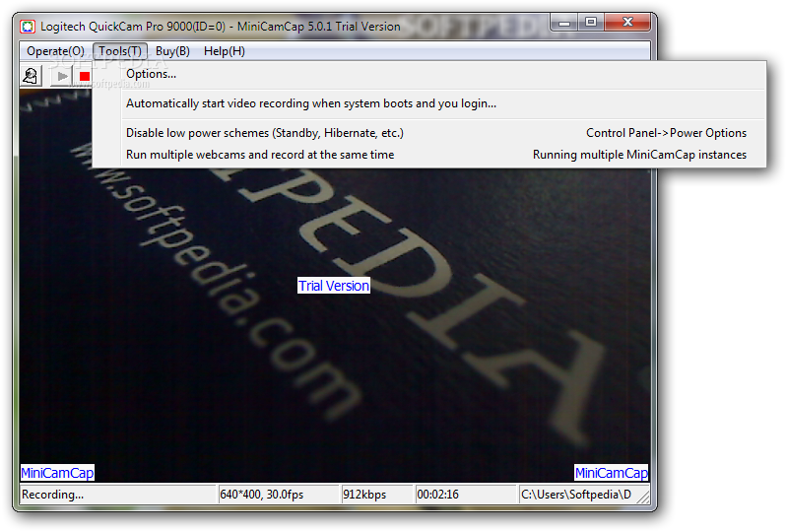The image size is (787, 532).
Task: Choose Options... from the Tools menu
Action: (429, 74)
